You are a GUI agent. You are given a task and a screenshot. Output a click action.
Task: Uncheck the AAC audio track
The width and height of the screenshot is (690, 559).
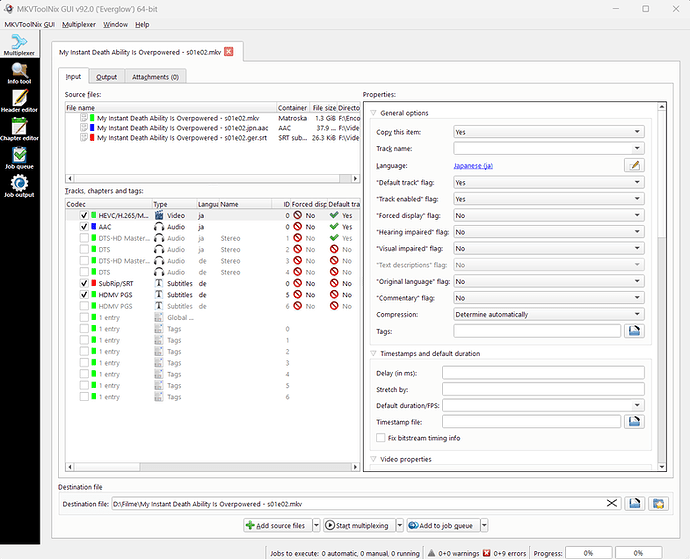(x=84, y=227)
